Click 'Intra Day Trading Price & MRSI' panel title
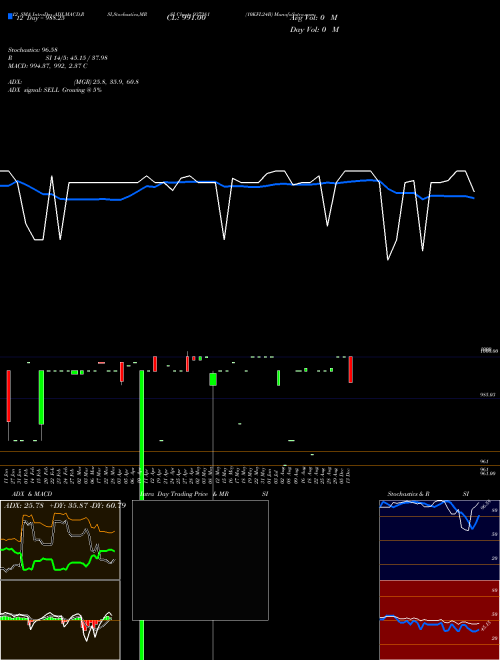500x660 pixels. 204,494
